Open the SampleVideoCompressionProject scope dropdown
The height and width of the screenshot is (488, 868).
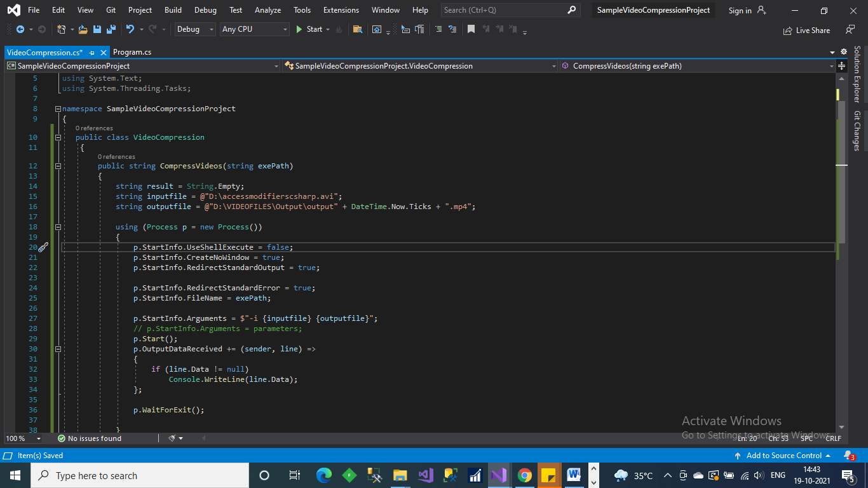[142, 66]
